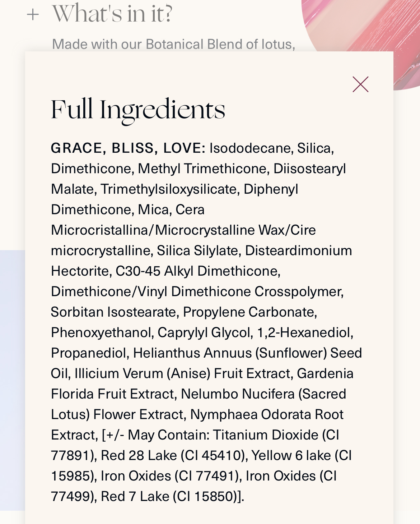Screen dimensions: 420x524
Task: Click the plus icon beside What's in it?
Action: coord(33,15)
